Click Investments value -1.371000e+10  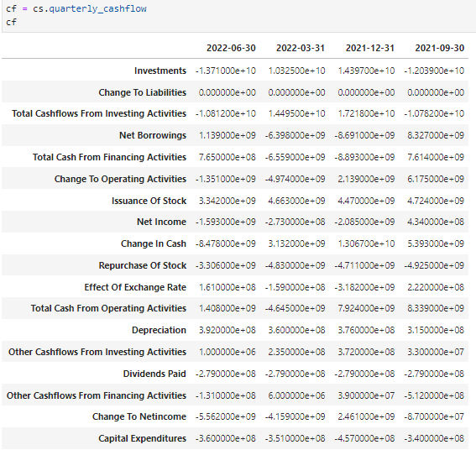pos(226,71)
